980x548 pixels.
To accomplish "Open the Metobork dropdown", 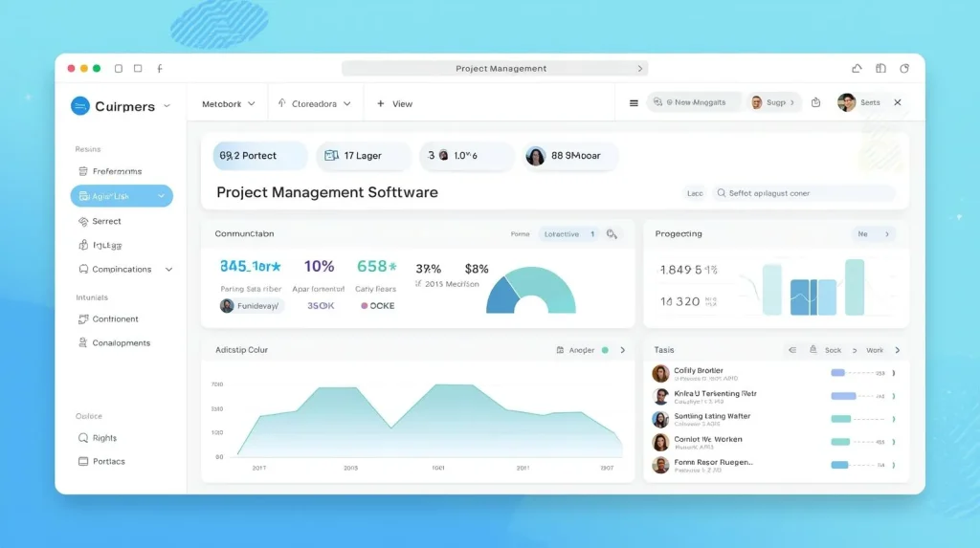I will 228,103.
